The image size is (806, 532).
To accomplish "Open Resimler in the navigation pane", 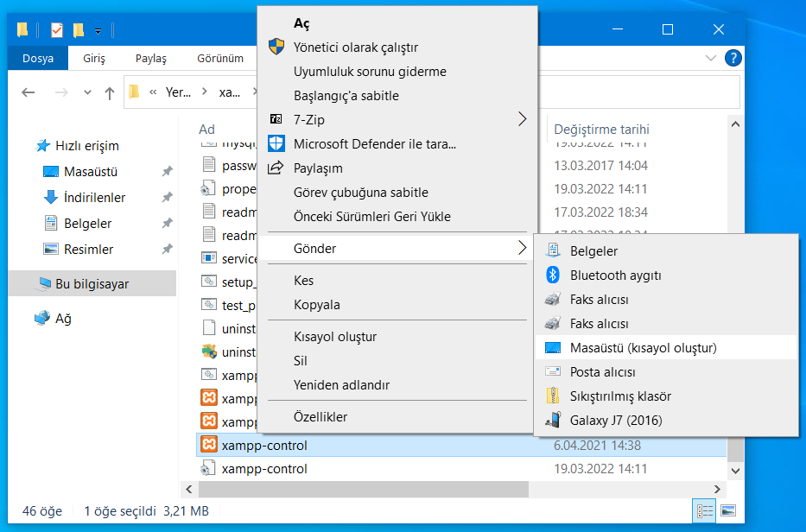I will click(88, 250).
